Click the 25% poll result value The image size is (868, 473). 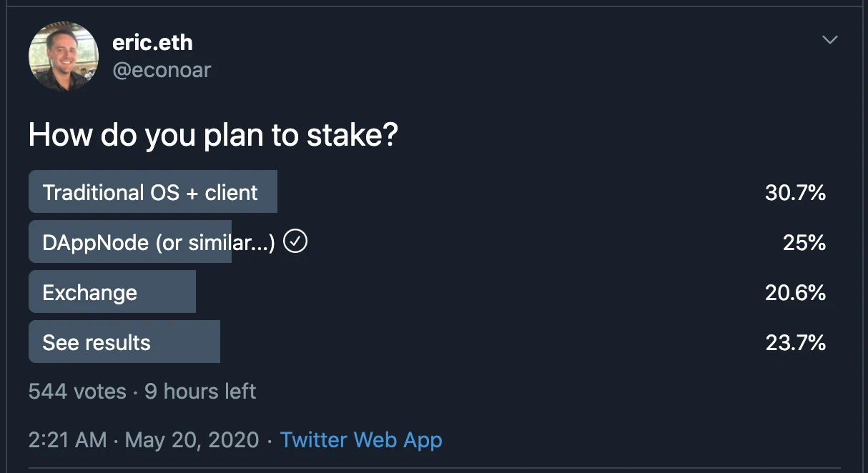point(804,243)
